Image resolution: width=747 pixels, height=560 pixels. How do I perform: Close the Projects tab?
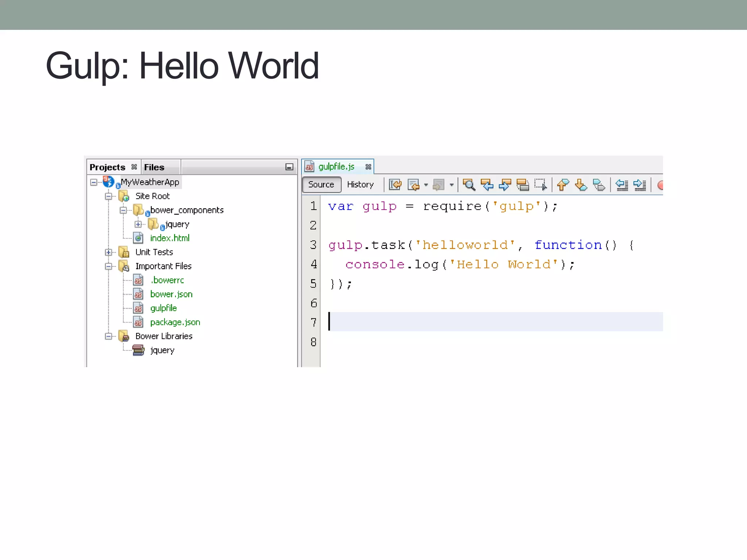(x=134, y=167)
